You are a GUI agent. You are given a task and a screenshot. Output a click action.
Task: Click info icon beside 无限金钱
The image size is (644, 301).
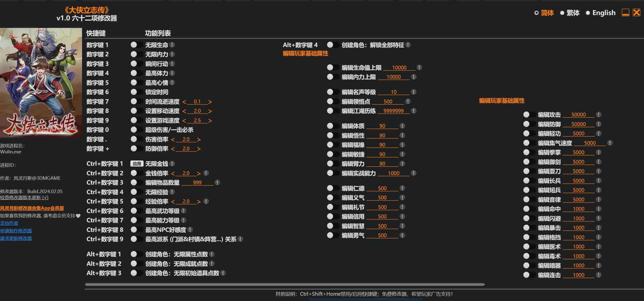(172, 164)
